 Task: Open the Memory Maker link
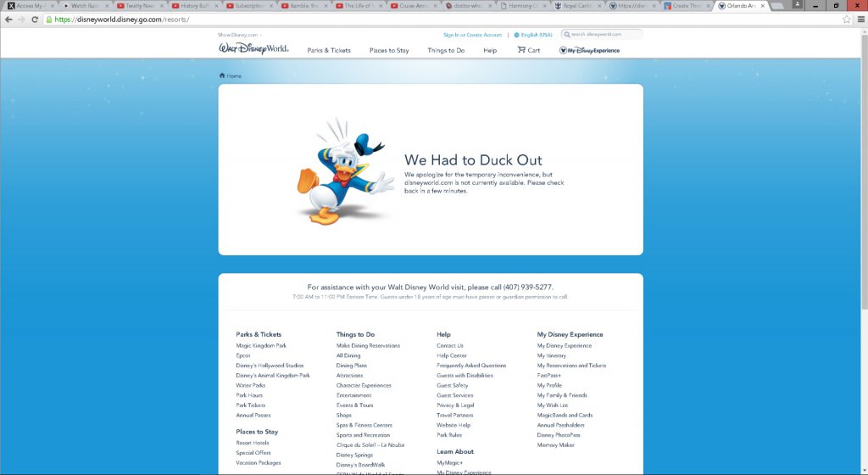[556, 445]
